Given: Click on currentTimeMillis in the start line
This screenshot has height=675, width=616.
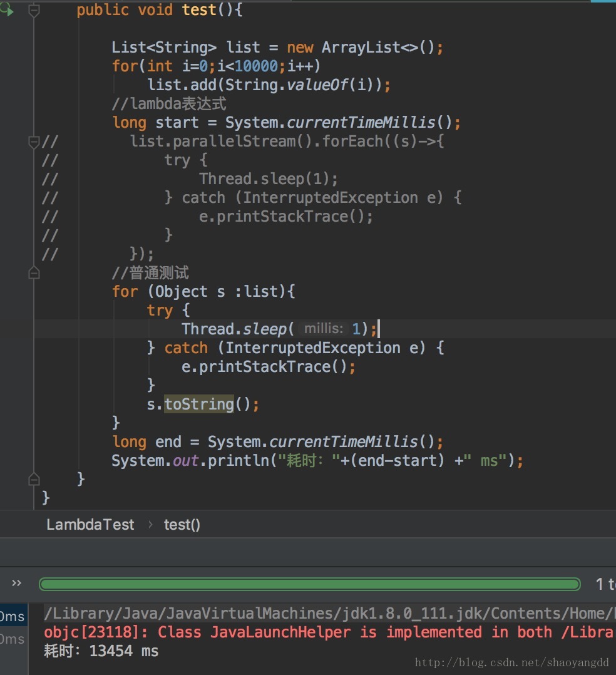Looking at the screenshot, I should tap(361, 123).
